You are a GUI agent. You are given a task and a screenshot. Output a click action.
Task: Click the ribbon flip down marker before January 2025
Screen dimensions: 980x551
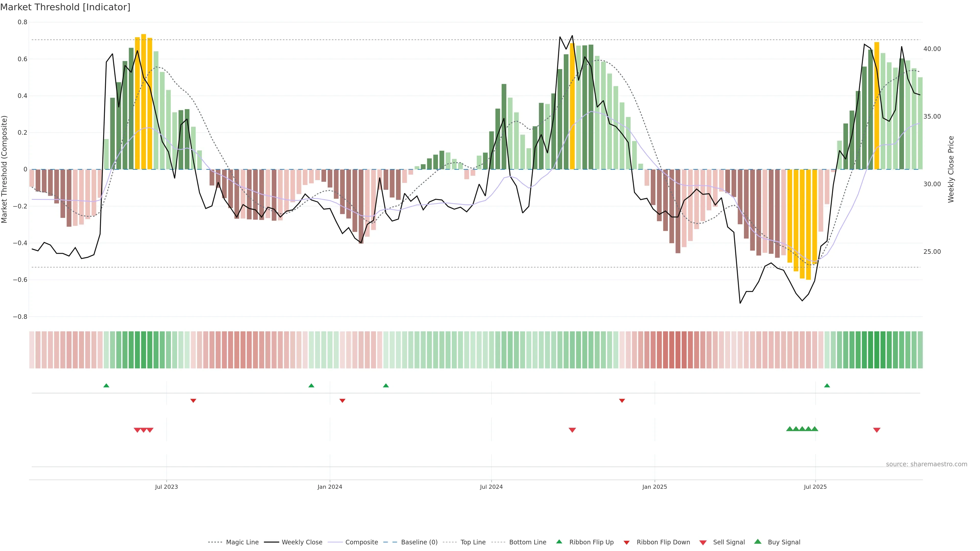pos(622,401)
